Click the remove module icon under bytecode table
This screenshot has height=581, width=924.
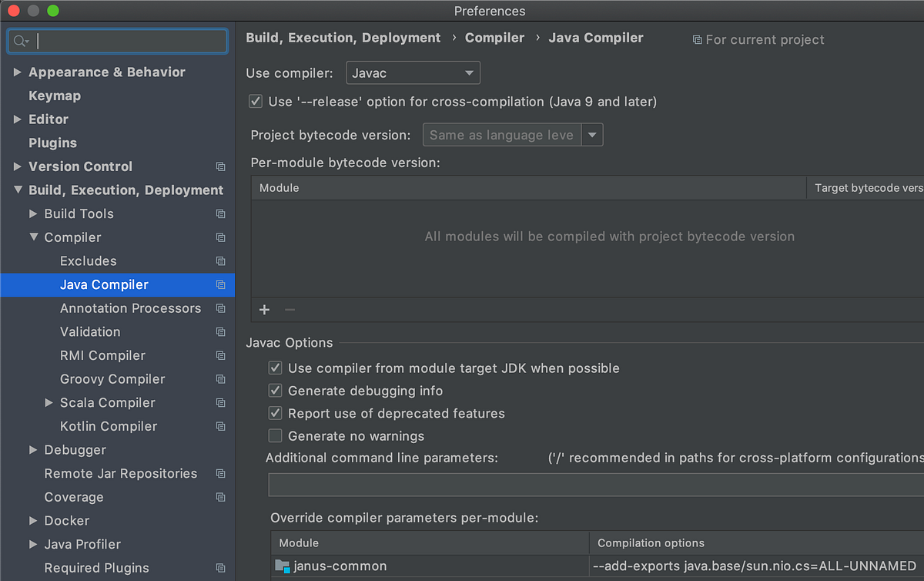pos(290,310)
